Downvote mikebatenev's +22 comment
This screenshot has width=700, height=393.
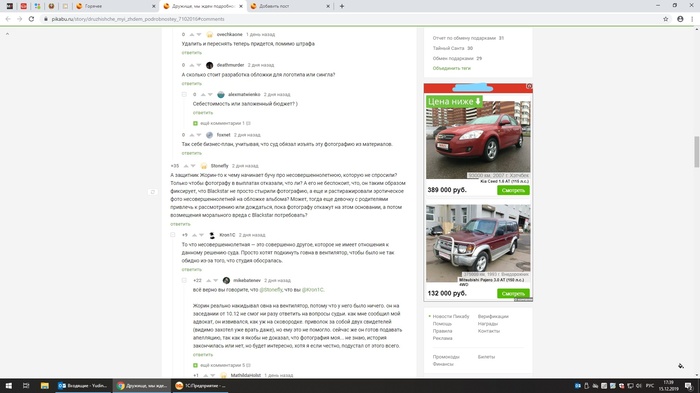click(216, 280)
